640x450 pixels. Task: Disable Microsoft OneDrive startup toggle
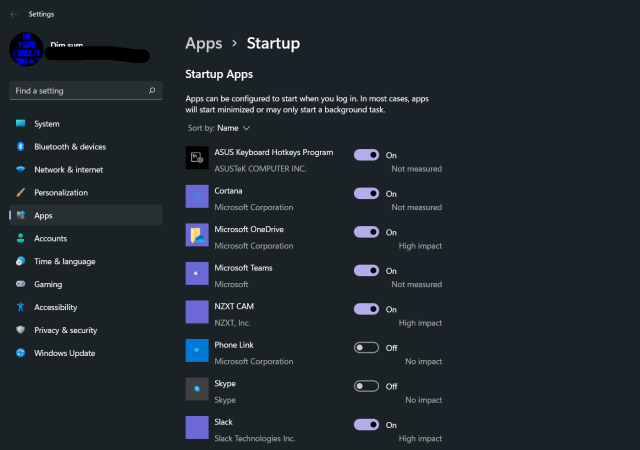click(x=366, y=232)
